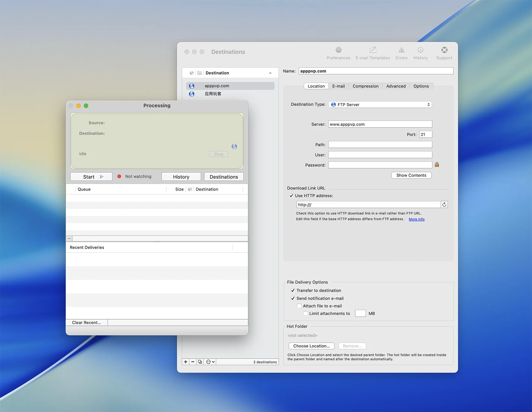Uncheck Send notification e-mail
The height and width of the screenshot is (412, 532).
(x=293, y=299)
